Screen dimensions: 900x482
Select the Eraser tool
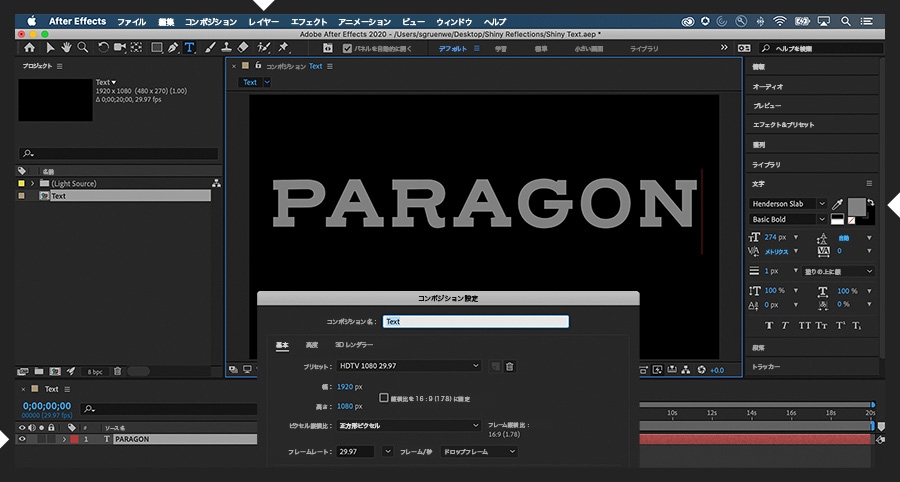point(243,48)
